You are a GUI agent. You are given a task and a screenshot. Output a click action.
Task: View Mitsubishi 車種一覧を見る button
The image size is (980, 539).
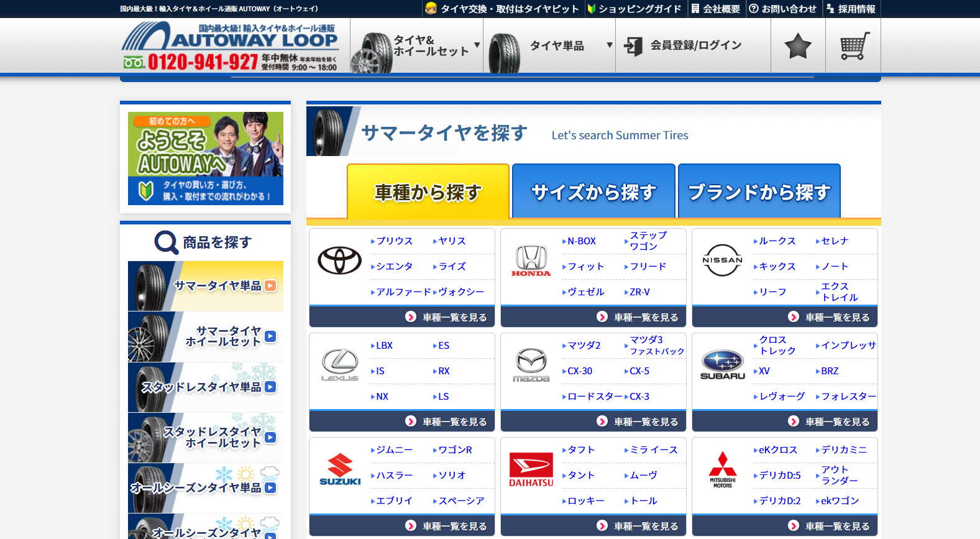(785, 526)
